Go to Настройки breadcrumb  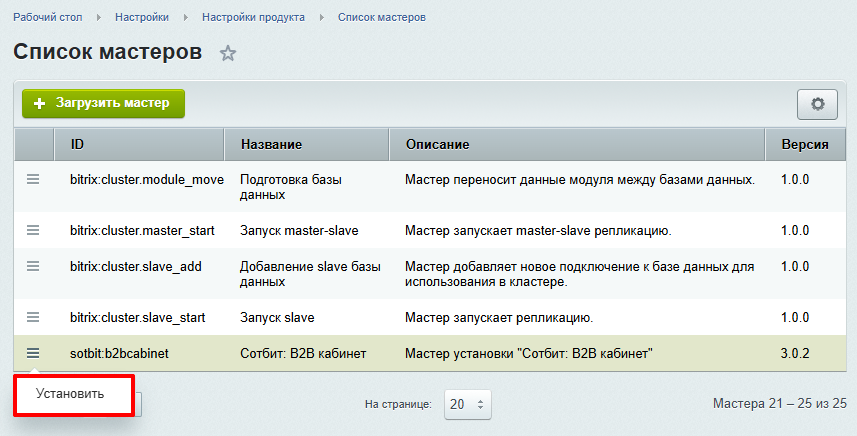[x=142, y=17]
